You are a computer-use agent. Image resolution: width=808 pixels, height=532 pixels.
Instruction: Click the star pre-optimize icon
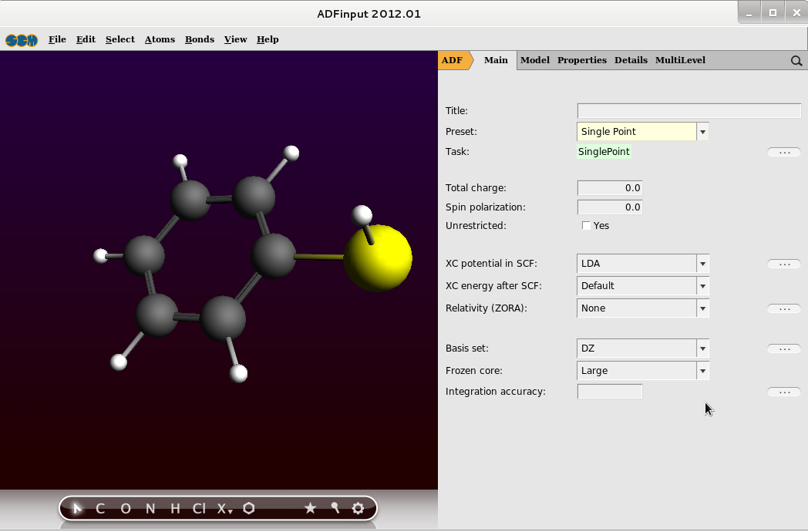coord(310,508)
